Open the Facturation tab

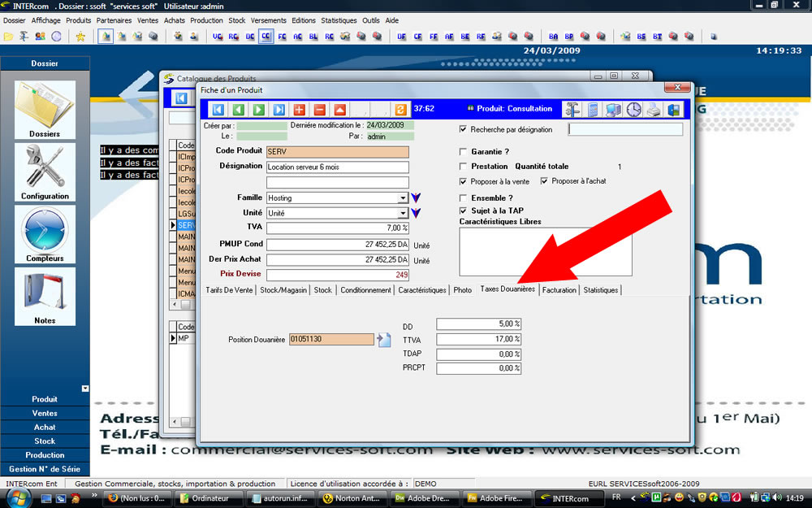click(x=559, y=290)
